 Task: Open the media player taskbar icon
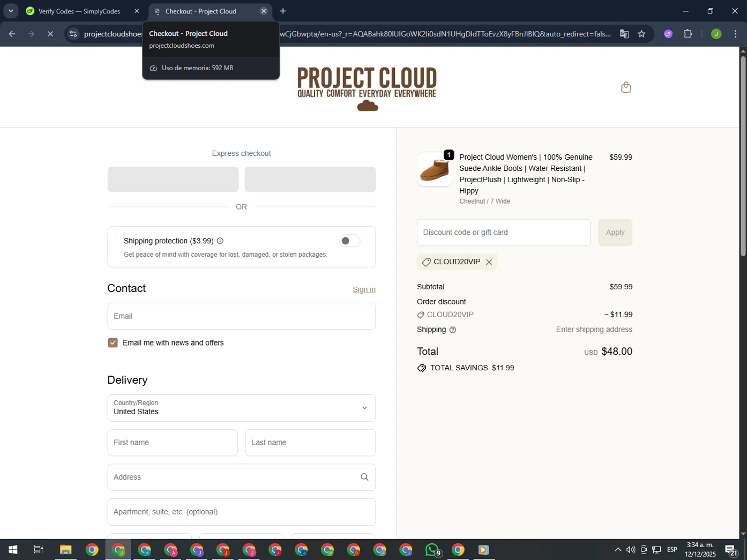click(x=484, y=550)
